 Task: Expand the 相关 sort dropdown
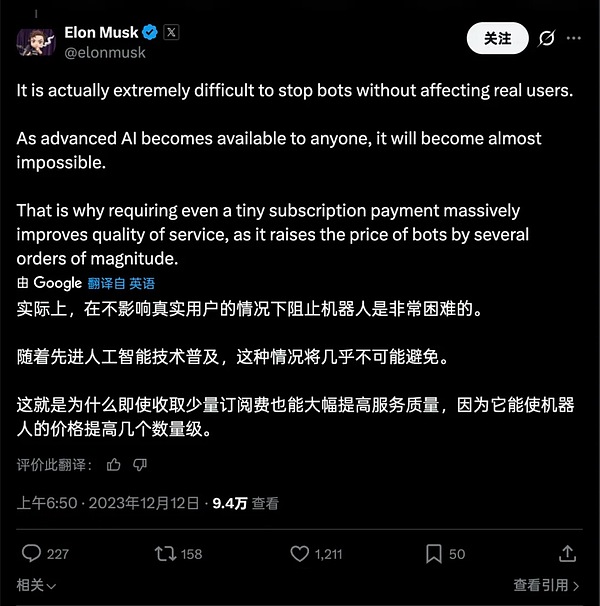(x=36, y=585)
